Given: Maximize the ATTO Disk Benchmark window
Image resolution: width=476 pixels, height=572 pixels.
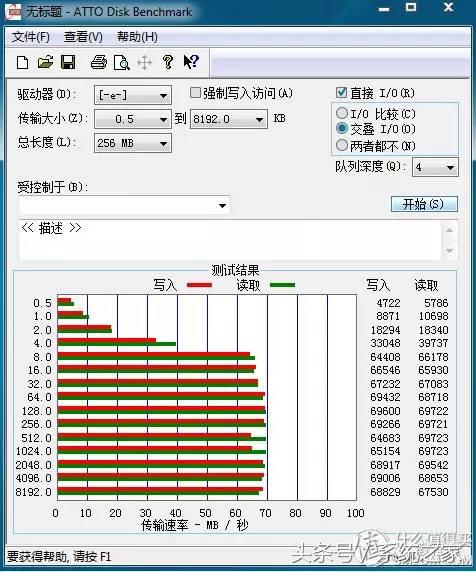Looking at the screenshot, I should point(411,7).
